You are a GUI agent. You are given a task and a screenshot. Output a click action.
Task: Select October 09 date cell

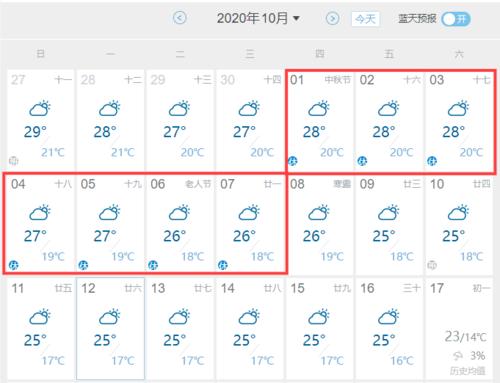(389, 225)
